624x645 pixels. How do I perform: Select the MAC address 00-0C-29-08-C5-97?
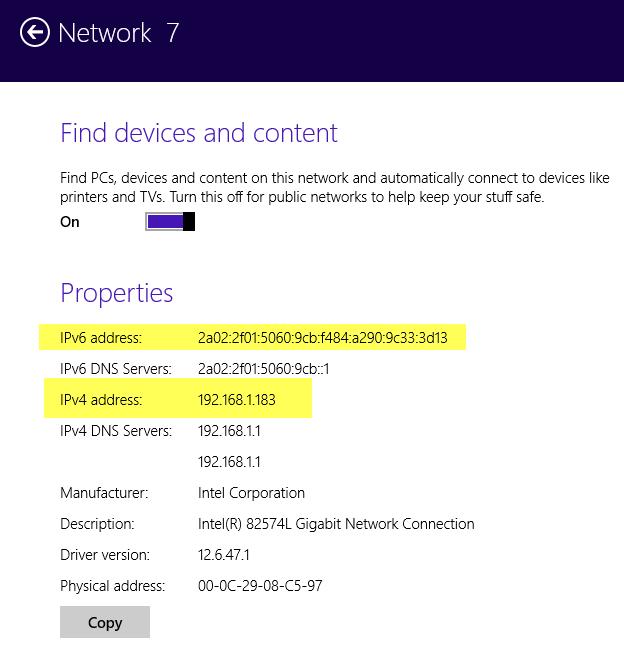(260, 586)
